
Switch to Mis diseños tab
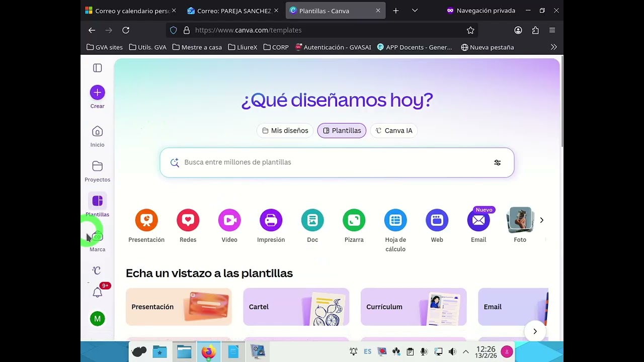tap(285, 131)
